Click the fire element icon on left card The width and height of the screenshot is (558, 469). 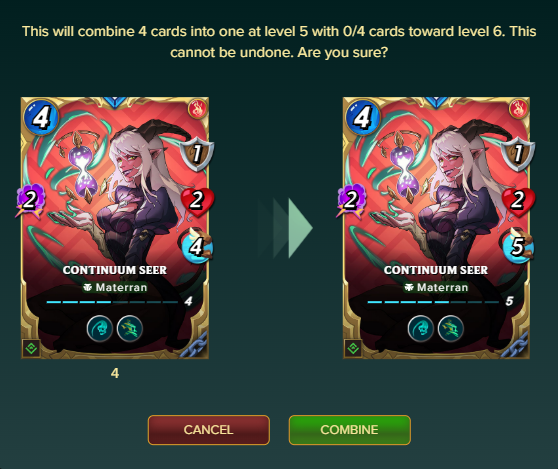pyautogui.click(x=197, y=109)
